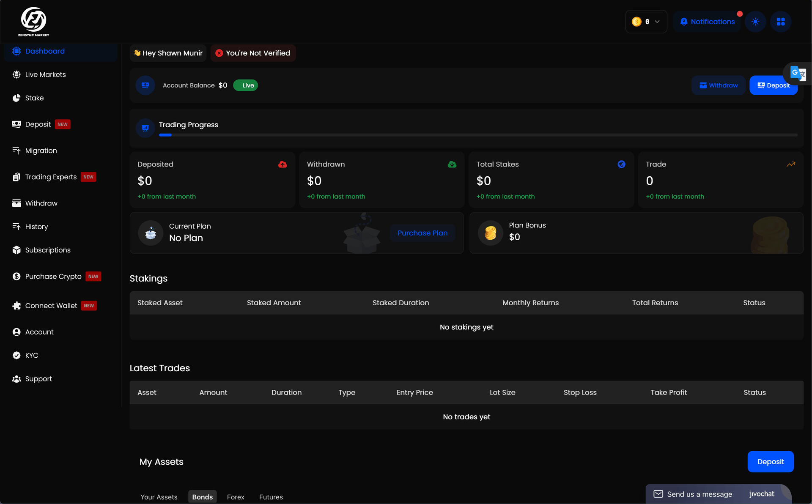The width and height of the screenshot is (812, 504).
Task: Open the KYC verification page
Action: (31, 355)
